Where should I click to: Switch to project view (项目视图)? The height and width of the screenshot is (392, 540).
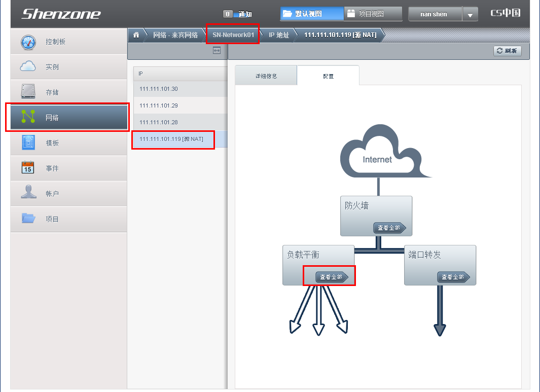(373, 14)
